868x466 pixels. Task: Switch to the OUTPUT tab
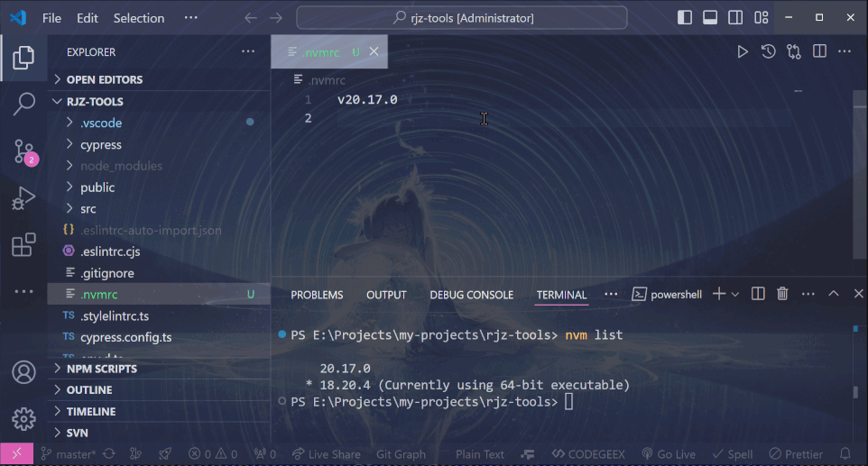point(386,295)
